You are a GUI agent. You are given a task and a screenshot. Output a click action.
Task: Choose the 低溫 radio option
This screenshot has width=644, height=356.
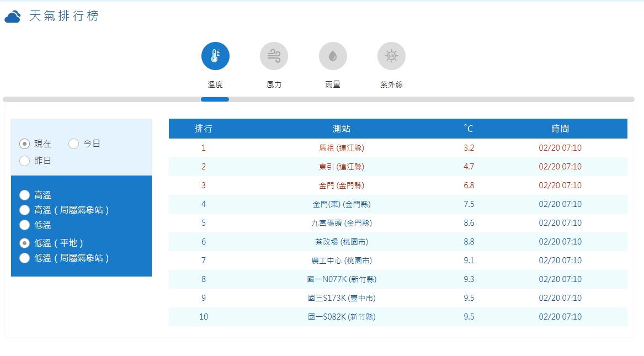pyautogui.click(x=25, y=225)
